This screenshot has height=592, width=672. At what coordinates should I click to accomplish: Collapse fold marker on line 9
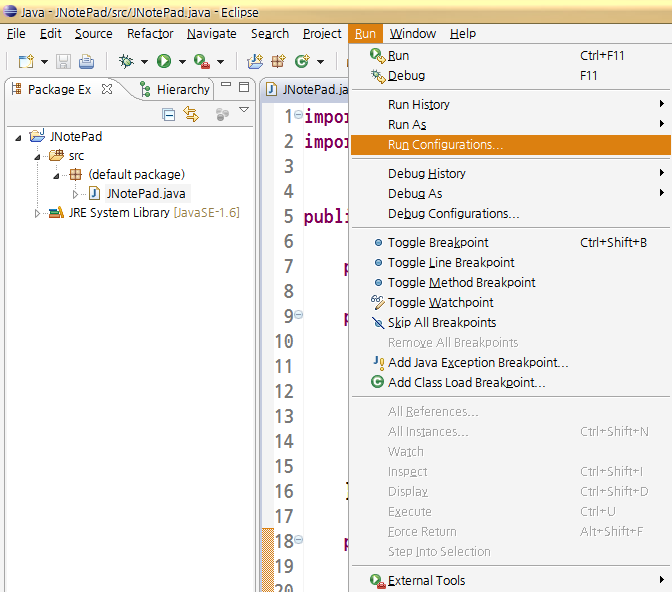(298, 315)
